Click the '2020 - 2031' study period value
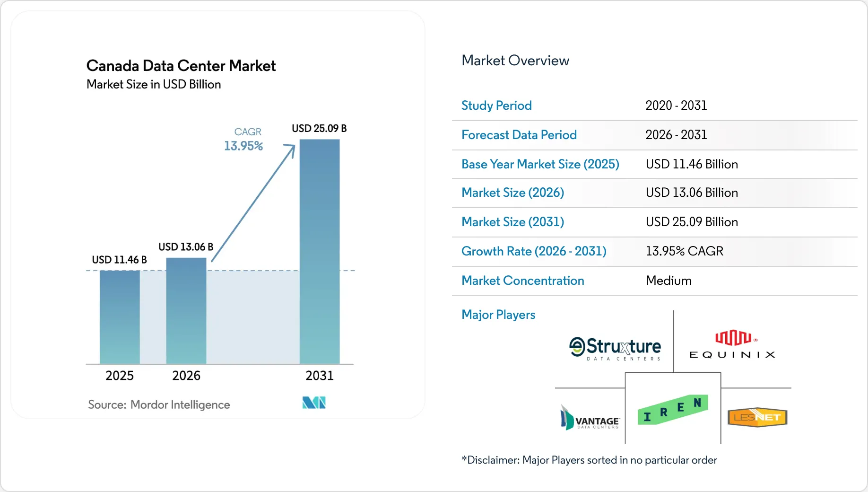 pyautogui.click(x=677, y=105)
